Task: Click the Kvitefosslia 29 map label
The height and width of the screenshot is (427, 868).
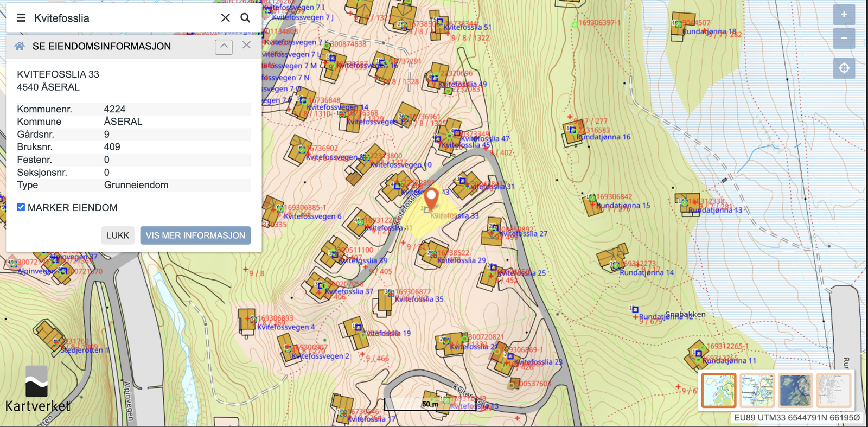Action: 462,260
